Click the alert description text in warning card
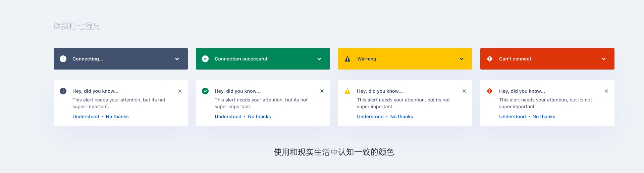Viewport: 644px width, 173px height. (404, 103)
